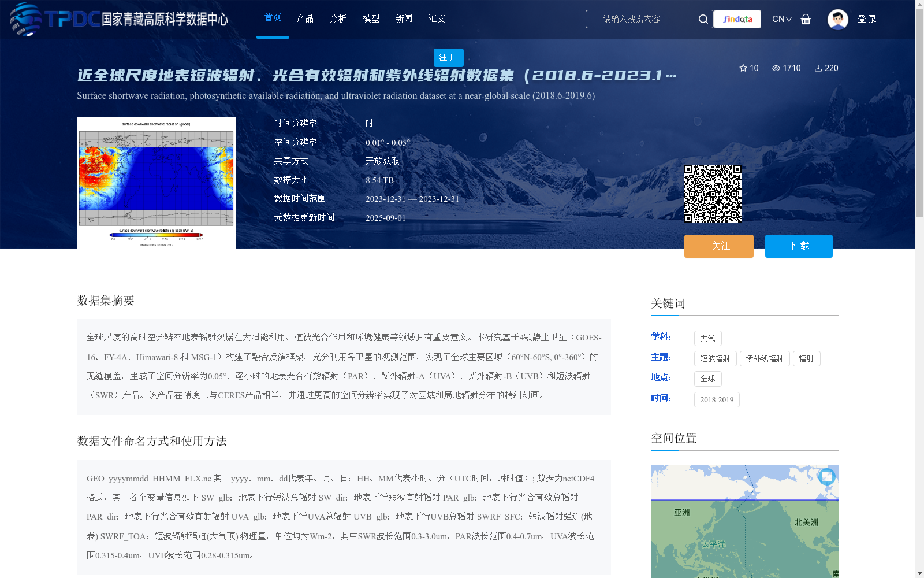Go to the 首页 nav tab
Screen dimensions: 924x578
273,18
